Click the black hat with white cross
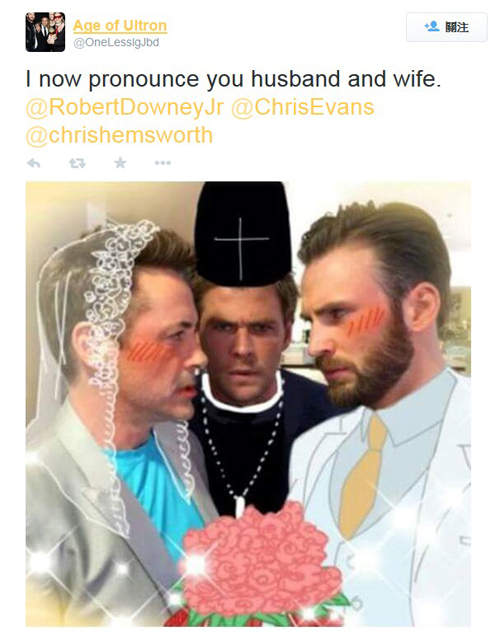 point(243,234)
